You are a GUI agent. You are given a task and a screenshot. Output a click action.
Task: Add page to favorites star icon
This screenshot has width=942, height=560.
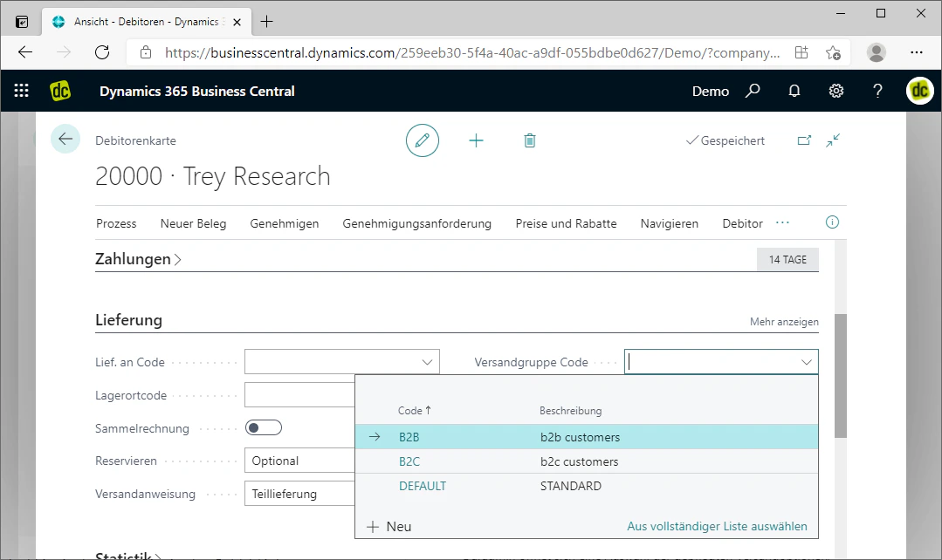pyautogui.click(x=833, y=52)
